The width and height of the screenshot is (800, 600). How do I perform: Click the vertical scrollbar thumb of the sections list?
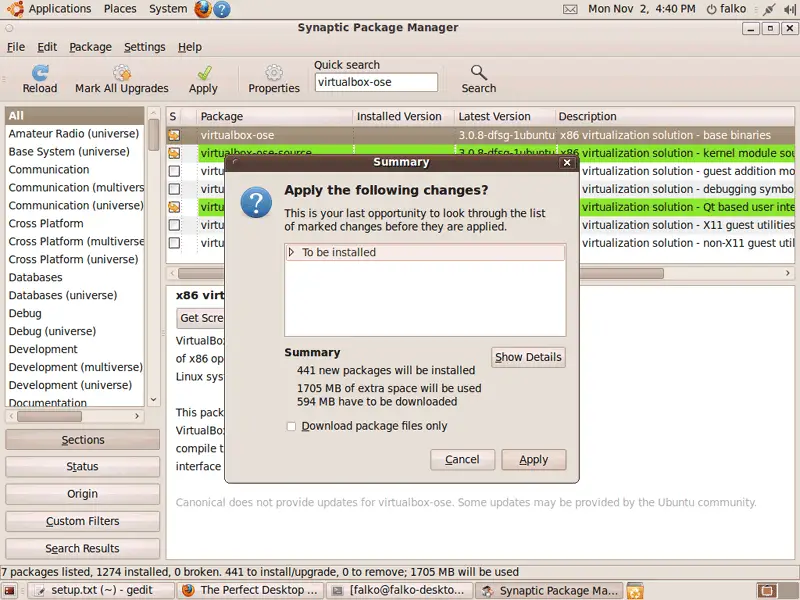154,135
